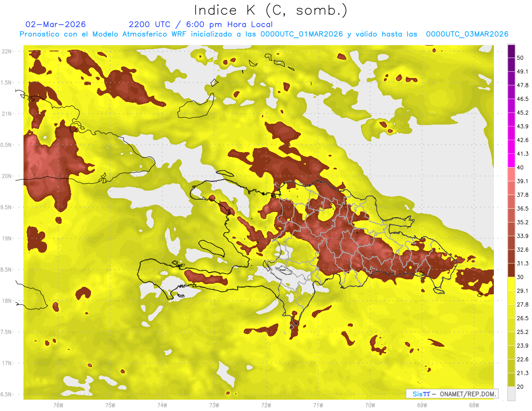Click the legend value '35.2'
The width and height of the screenshot is (532, 411).
[523, 222]
